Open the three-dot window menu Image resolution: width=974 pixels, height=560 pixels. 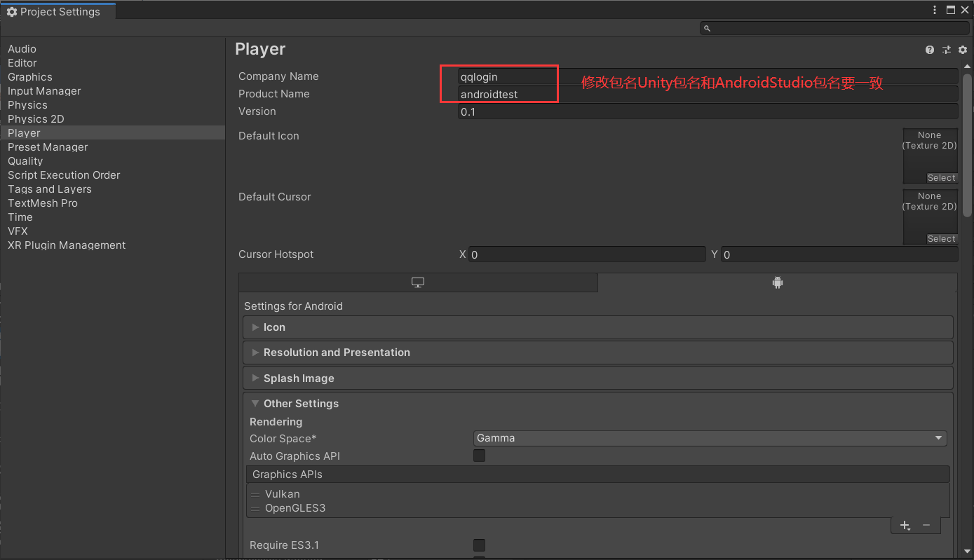pos(935,10)
